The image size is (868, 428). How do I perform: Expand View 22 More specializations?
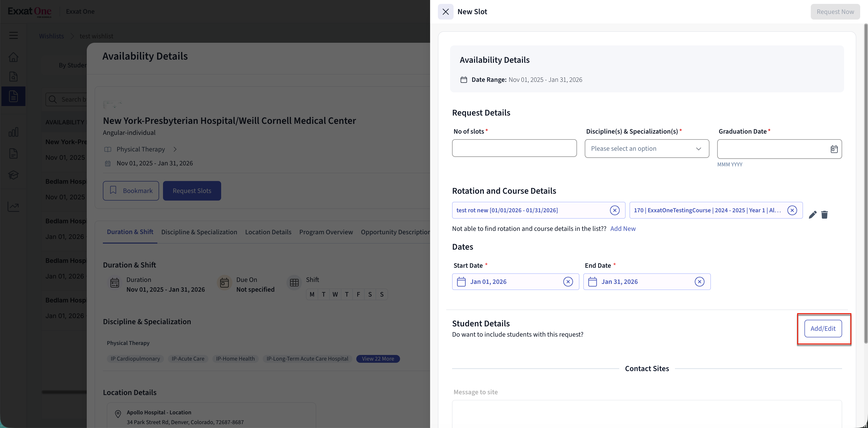tap(378, 359)
